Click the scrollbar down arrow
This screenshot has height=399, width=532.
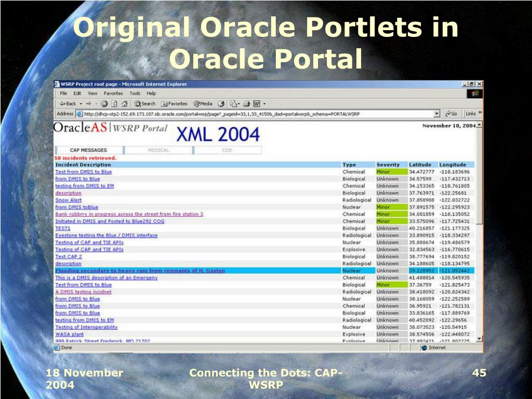tap(479, 338)
